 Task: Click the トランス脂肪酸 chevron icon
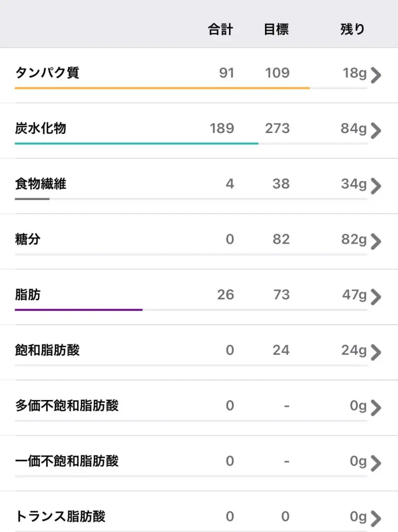click(376, 518)
